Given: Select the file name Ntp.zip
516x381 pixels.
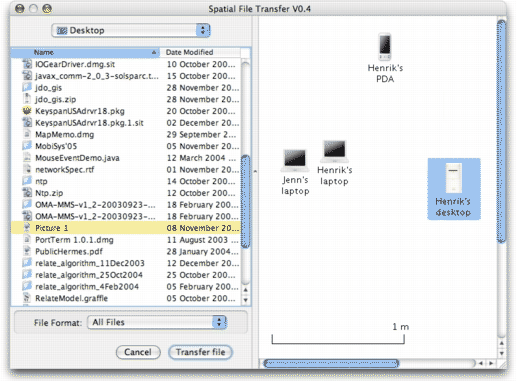Looking at the screenshot, I should (49, 193).
